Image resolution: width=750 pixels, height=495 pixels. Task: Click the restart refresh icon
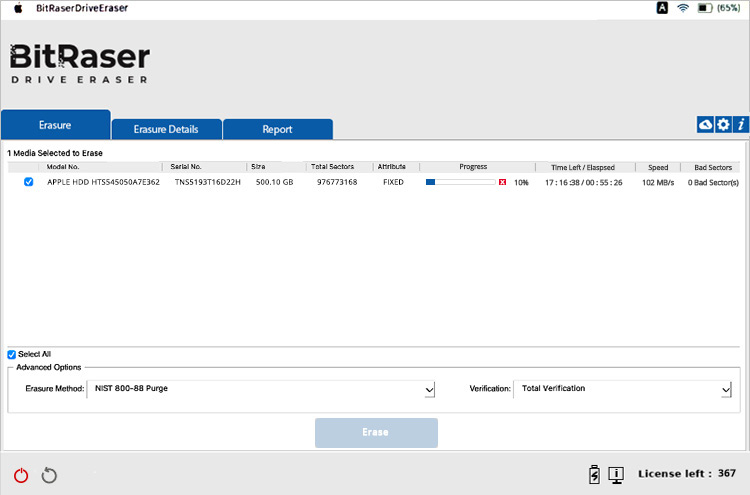point(49,475)
